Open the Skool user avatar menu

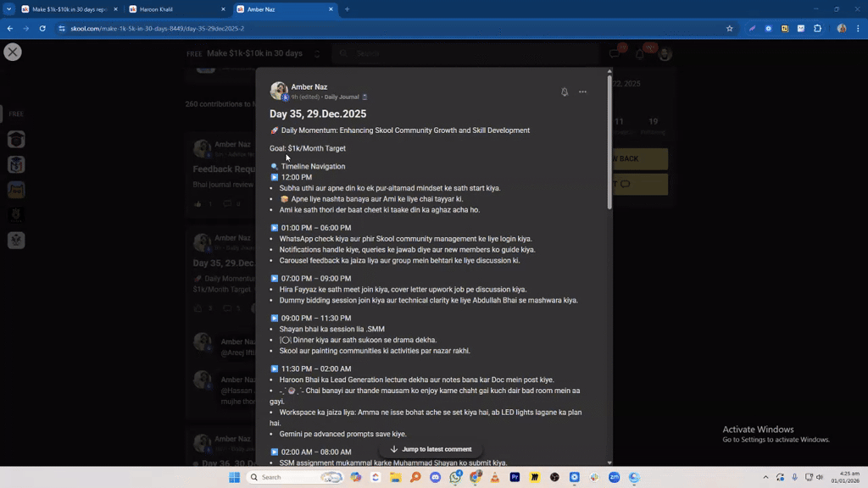665,53
